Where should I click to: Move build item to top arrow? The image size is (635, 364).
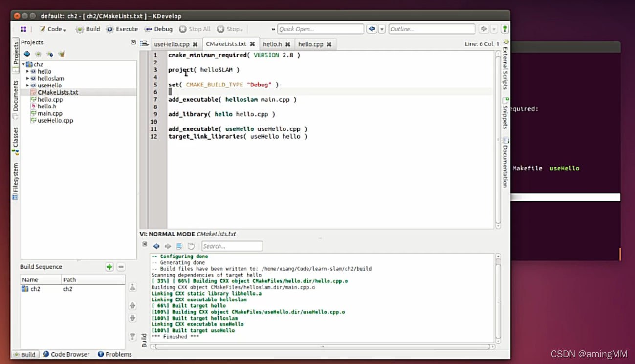[132, 288]
